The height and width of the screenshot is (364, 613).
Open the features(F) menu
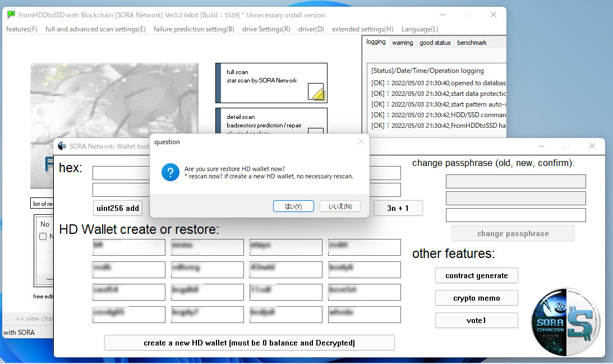pyautogui.click(x=22, y=29)
